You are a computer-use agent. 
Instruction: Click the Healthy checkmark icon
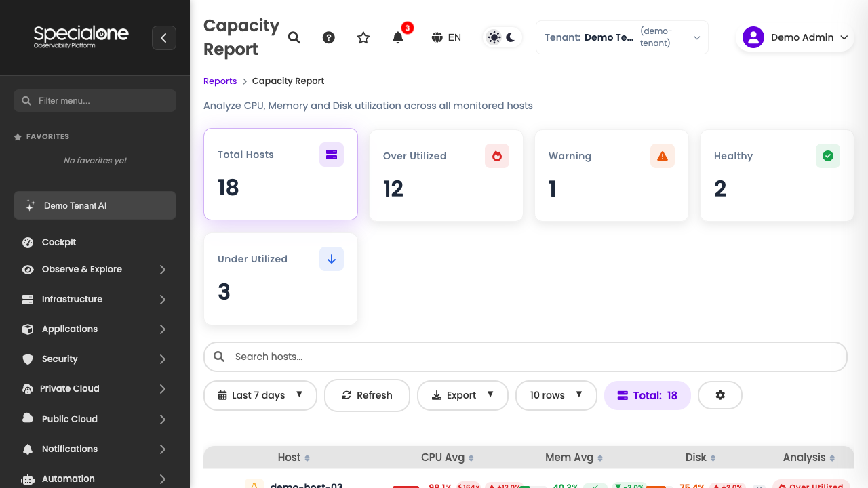click(828, 156)
